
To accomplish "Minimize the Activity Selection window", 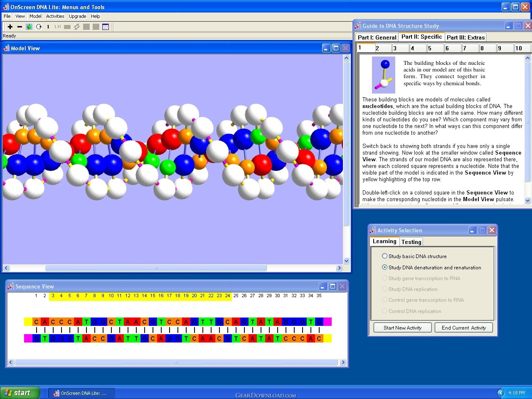I will click(x=473, y=230).
